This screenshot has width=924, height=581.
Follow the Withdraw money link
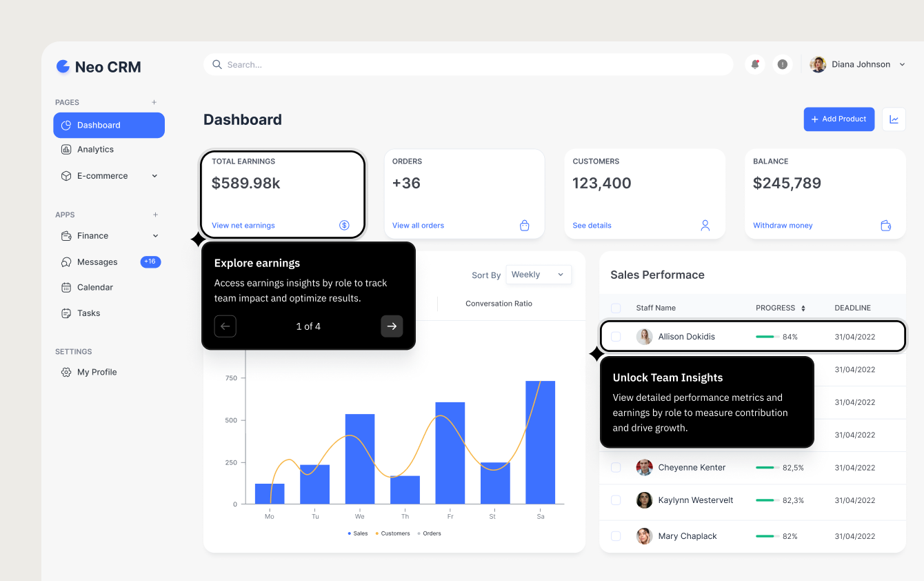click(783, 226)
